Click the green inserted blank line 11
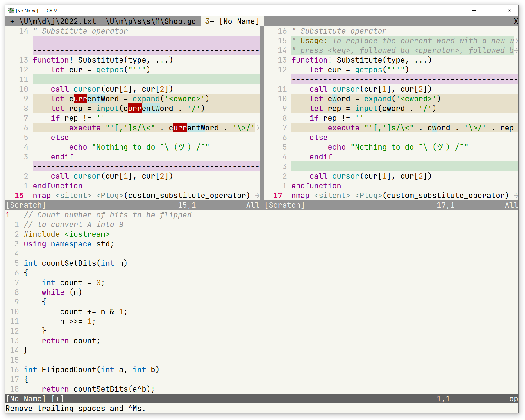Image resolution: width=525 pixels, height=420 pixels. (x=145, y=79)
